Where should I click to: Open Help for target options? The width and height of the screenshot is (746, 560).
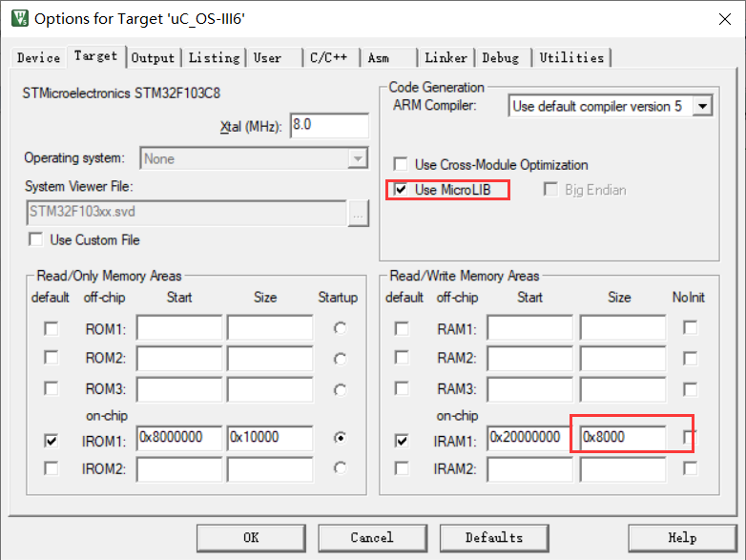682,538
